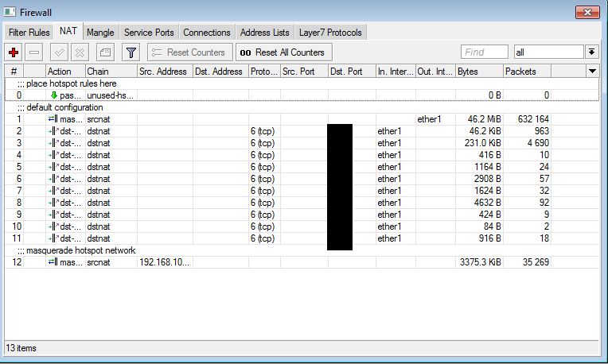Click the 'all' chain filter field
The height and width of the screenshot is (364, 608).
(x=548, y=52)
